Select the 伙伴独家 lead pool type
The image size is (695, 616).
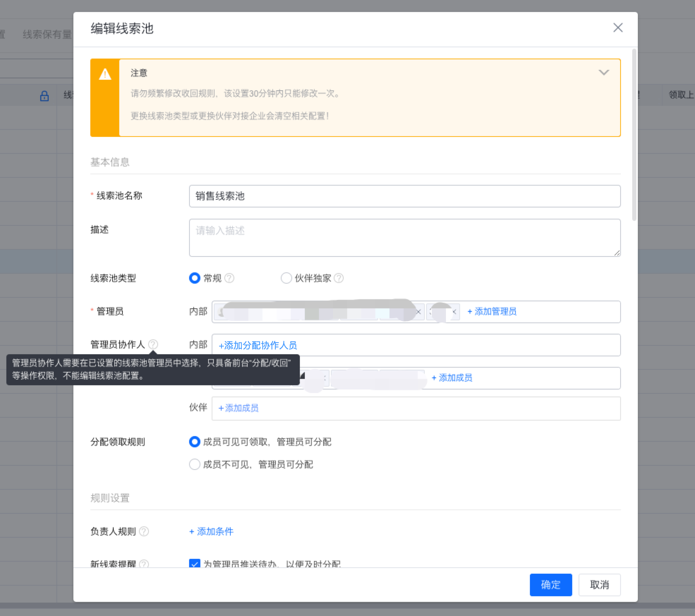coord(286,278)
